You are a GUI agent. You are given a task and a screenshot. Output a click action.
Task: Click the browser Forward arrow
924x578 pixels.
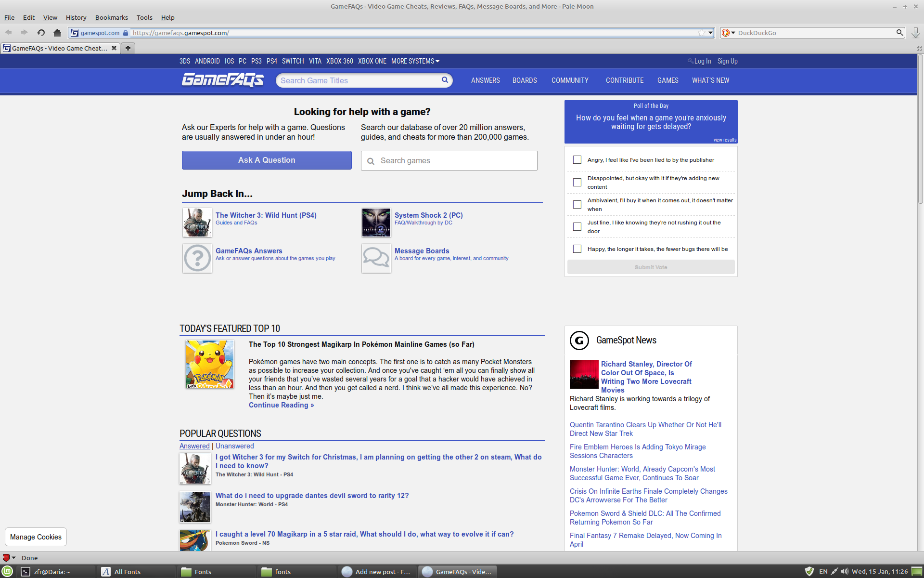pyautogui.click(x=24, y=33)
